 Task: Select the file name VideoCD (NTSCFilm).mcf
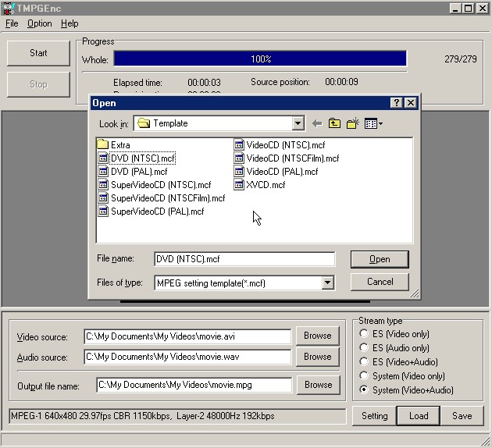tap(293, 158)
